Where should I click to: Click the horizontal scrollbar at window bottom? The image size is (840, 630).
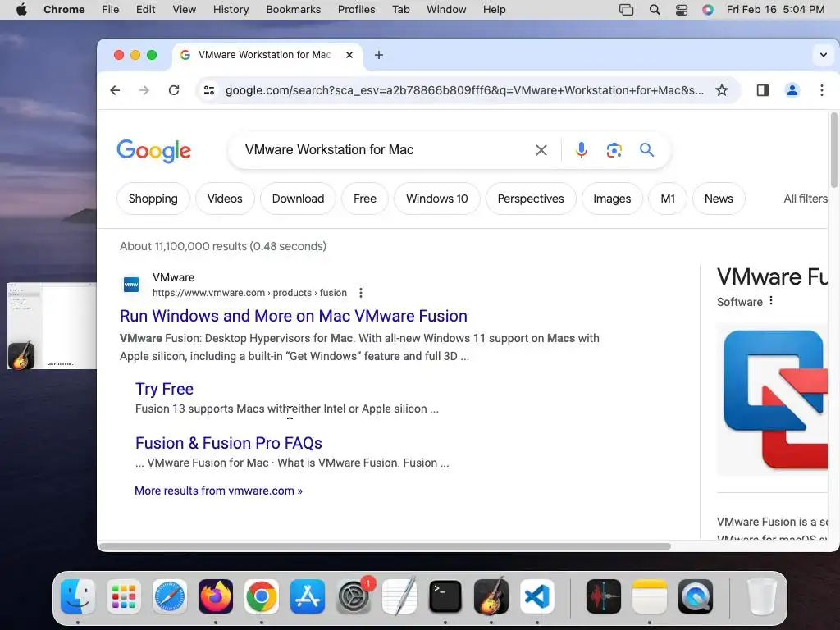coord(385,546)
